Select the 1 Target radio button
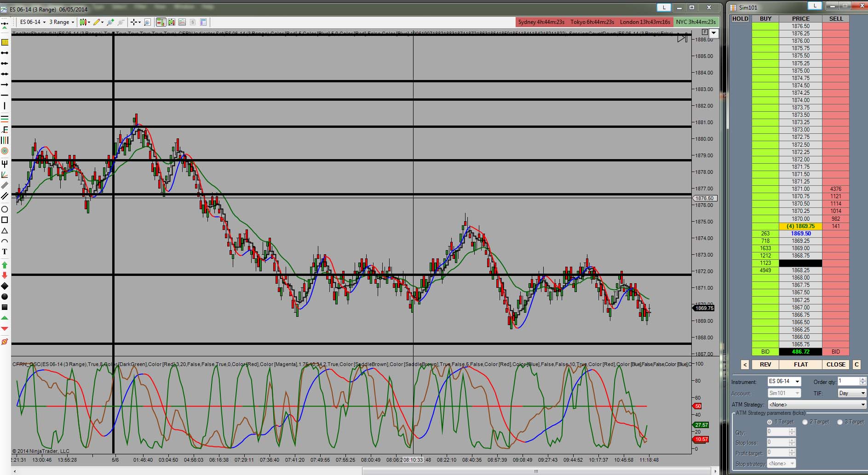868x475 pixels. point(770,422)
